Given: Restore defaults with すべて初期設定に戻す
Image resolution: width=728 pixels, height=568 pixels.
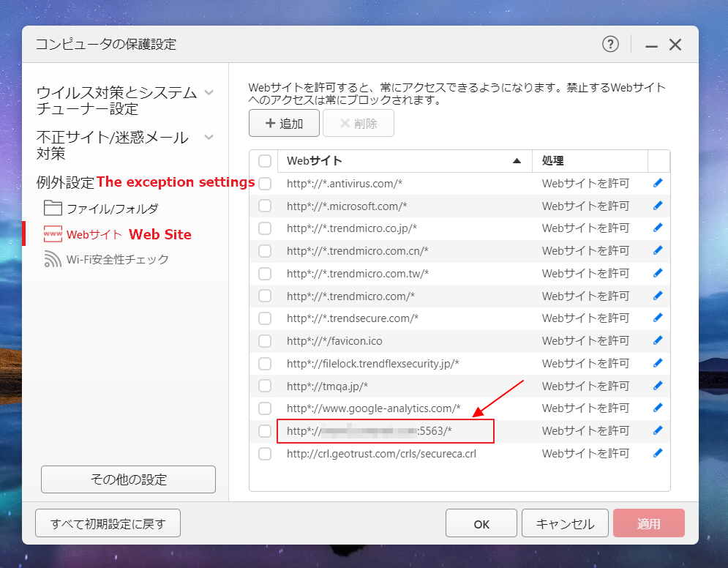Looking at the screenshot, I should tap(108, 523).
